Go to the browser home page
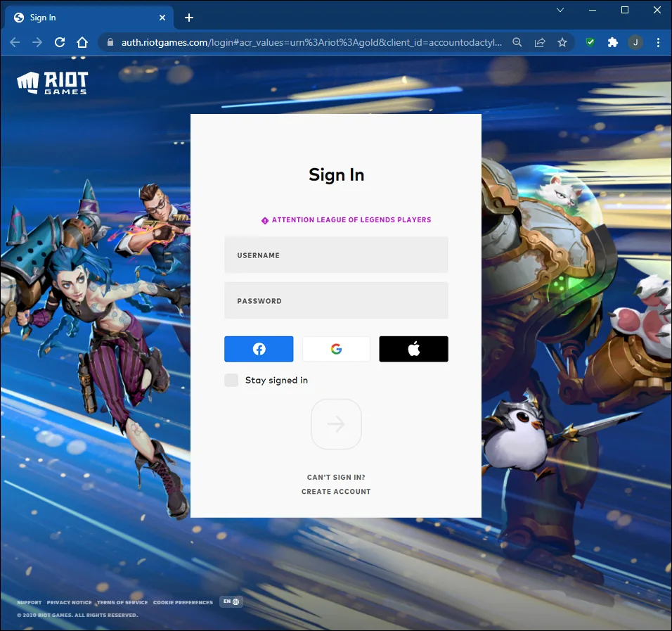The image size is (672, 631). coord(82,42)
